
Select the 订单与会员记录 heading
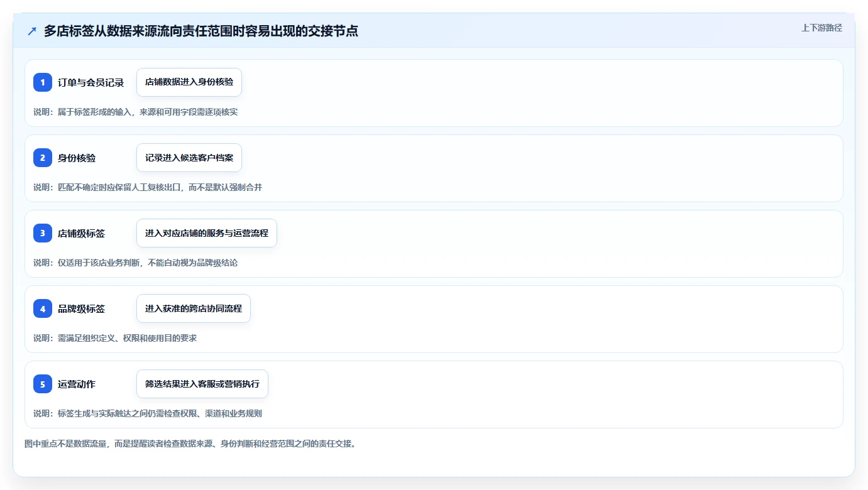91,82
